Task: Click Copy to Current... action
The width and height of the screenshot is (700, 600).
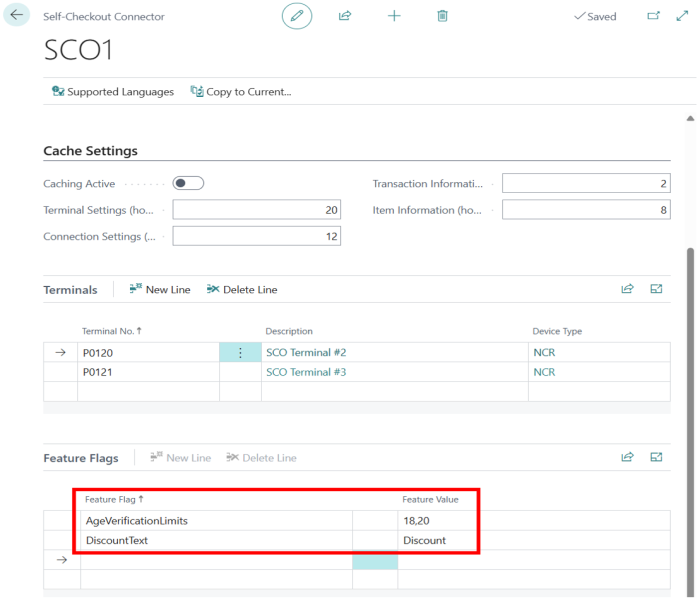Action: click(241, 92)
